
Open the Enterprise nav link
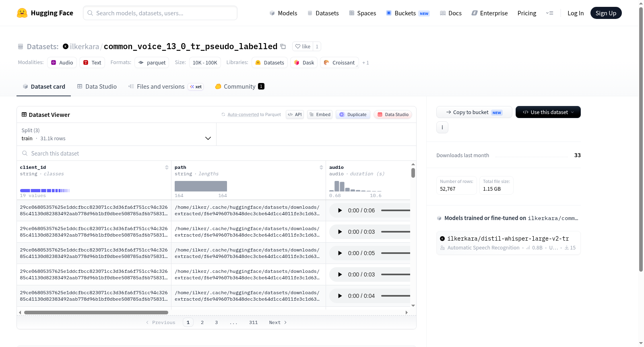[489, 13]
